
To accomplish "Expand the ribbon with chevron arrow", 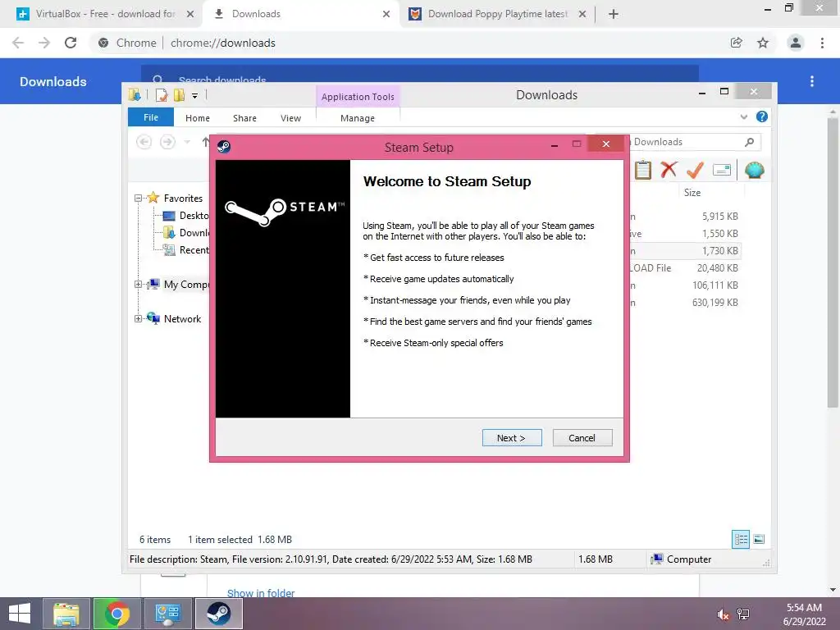I will [743, 116].
